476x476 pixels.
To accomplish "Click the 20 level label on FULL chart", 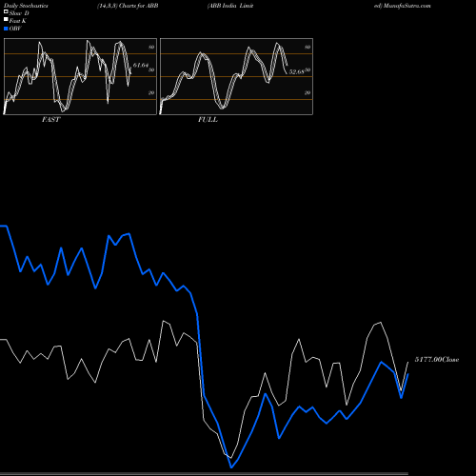I will coord(307,92).
